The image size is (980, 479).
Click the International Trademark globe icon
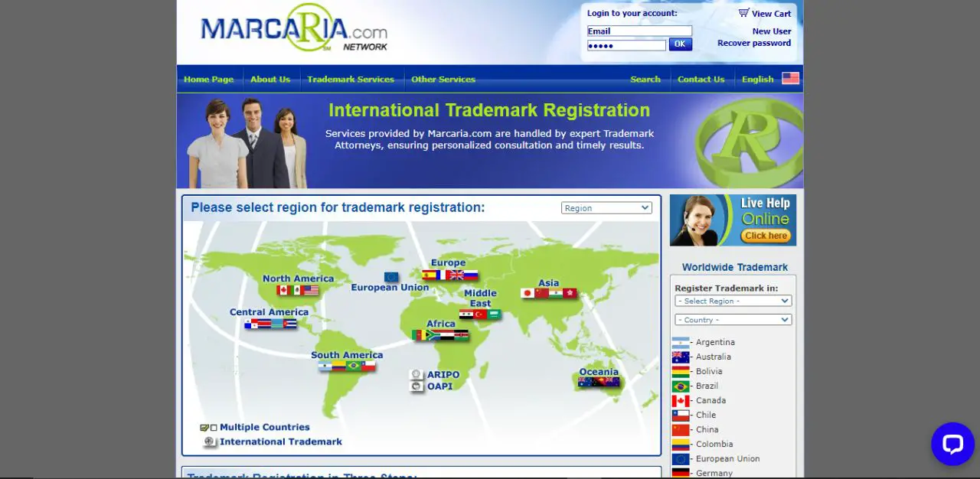pos(211,442)
